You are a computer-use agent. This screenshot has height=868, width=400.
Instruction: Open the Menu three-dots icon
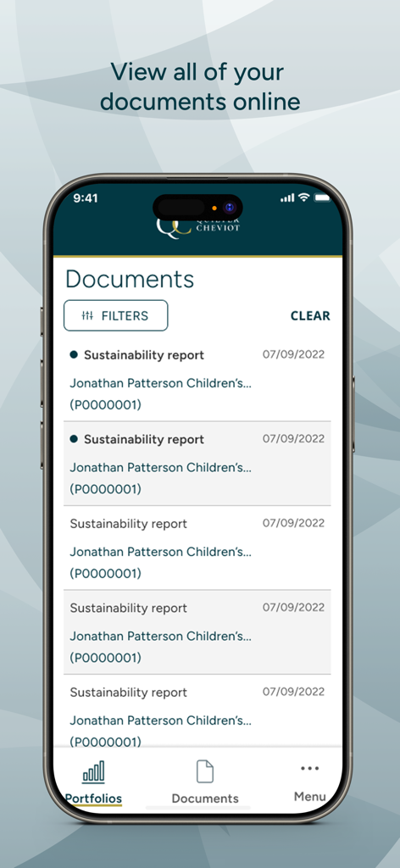click(x=310, y=768)
